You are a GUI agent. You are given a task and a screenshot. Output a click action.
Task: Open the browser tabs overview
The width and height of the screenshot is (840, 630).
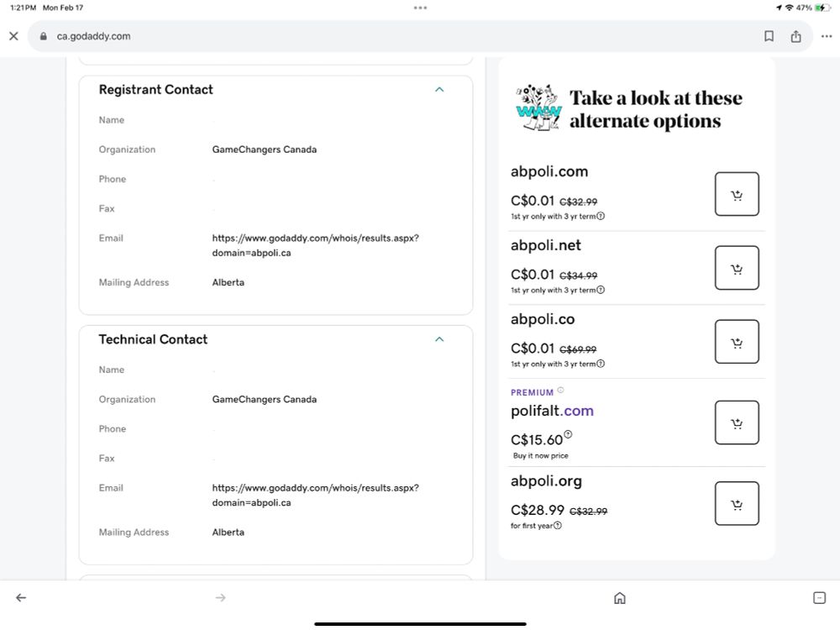click(x=819, y=598)
